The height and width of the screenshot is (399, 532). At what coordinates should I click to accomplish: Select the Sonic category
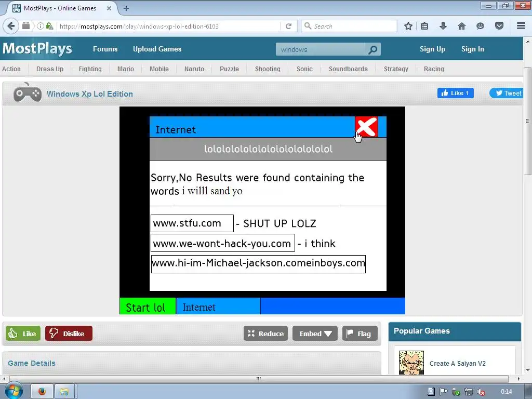click(x=304, y=69)
